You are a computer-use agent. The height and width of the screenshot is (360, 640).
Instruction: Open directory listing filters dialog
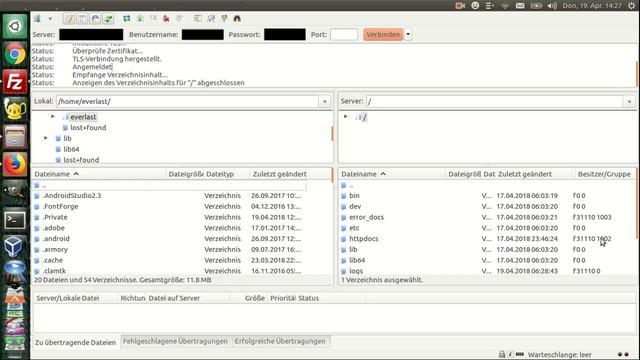click(x=198, y=19)
